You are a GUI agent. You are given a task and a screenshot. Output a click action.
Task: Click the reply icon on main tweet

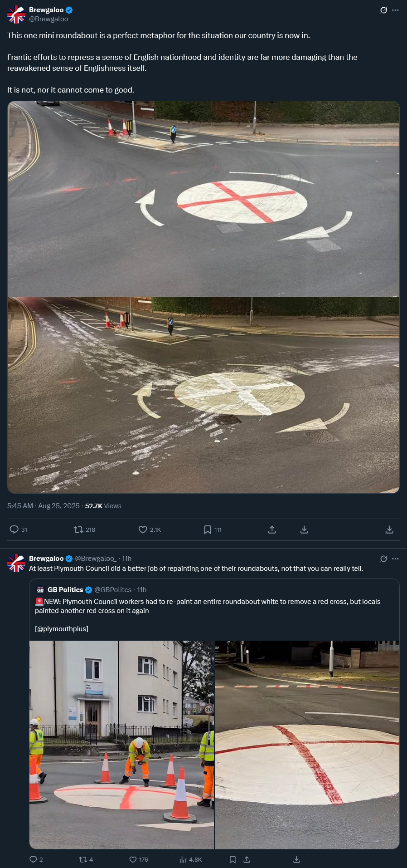point(14,530)
